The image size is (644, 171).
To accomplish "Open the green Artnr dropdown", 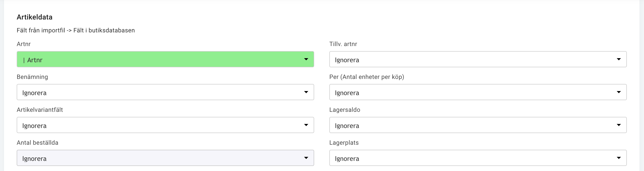I will click(x=165, y=59).
